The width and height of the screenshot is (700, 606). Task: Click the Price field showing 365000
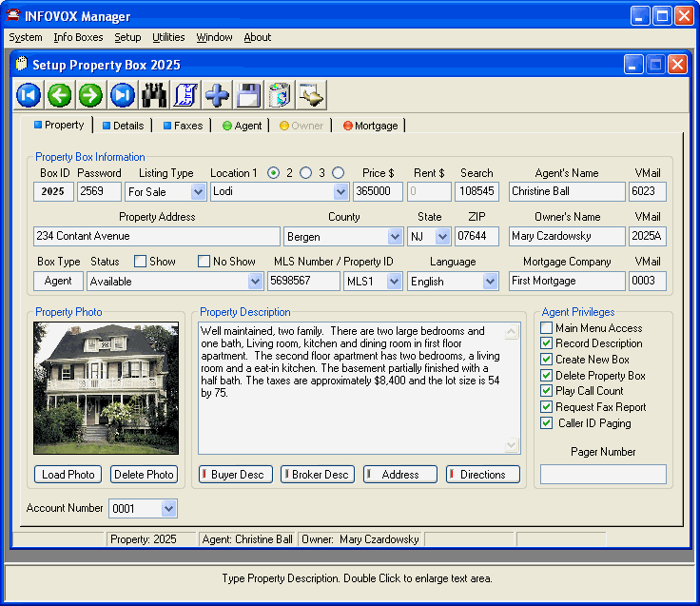(378, 191)
